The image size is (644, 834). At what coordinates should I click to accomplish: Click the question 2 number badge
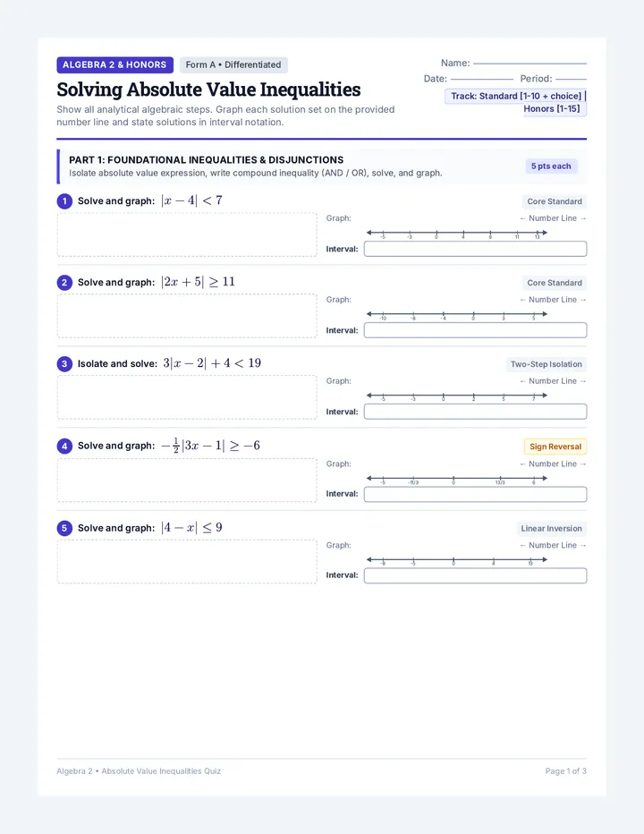tap(64, 283)
